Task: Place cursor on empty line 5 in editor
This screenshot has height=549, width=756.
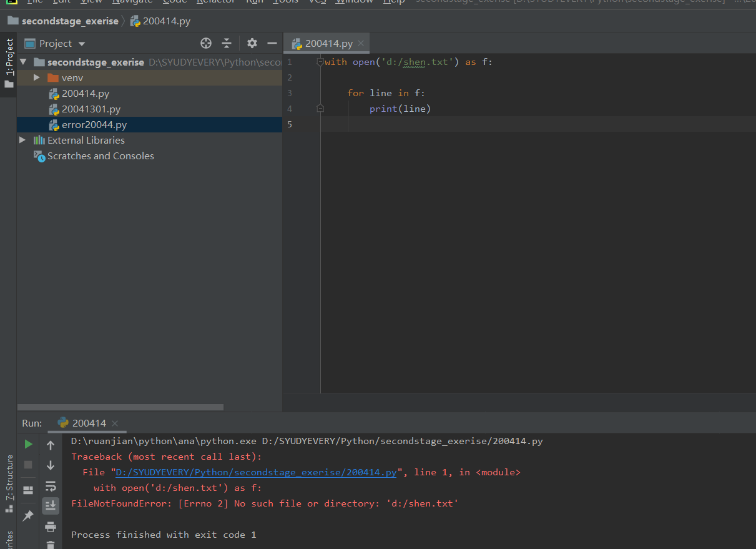Action: click(537, 124)
